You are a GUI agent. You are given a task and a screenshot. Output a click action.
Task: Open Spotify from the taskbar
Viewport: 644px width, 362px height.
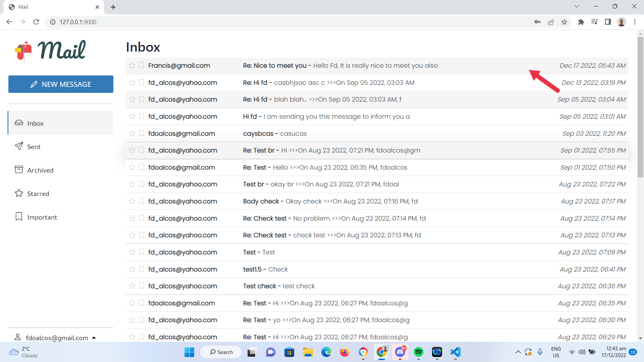point(419,352)
